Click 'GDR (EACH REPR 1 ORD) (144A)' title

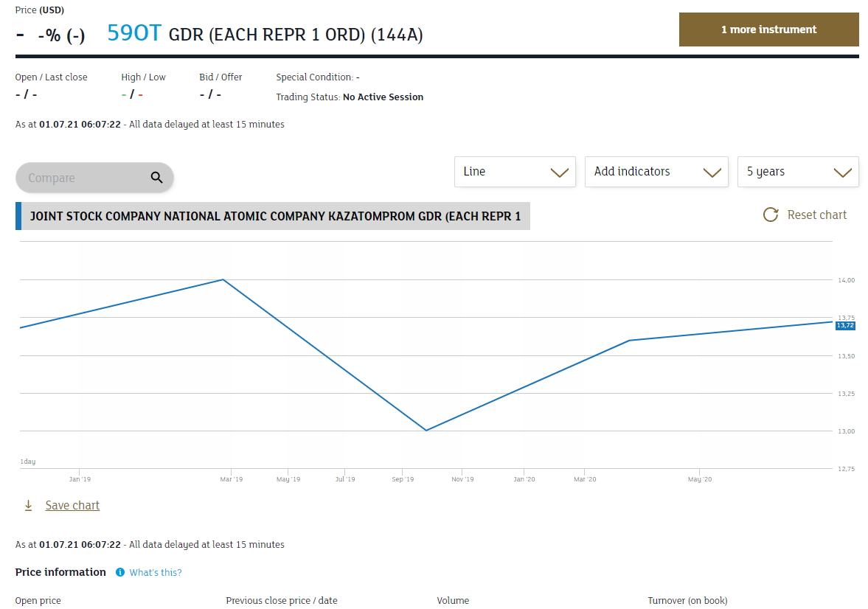coord(296,35)
